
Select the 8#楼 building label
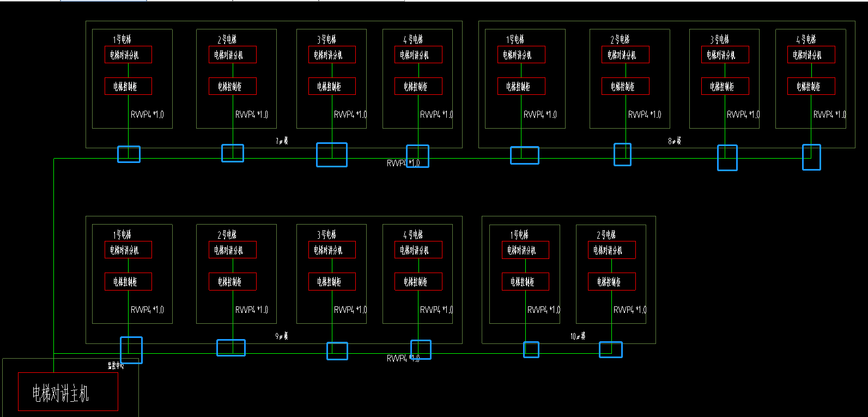click(675, 141)
